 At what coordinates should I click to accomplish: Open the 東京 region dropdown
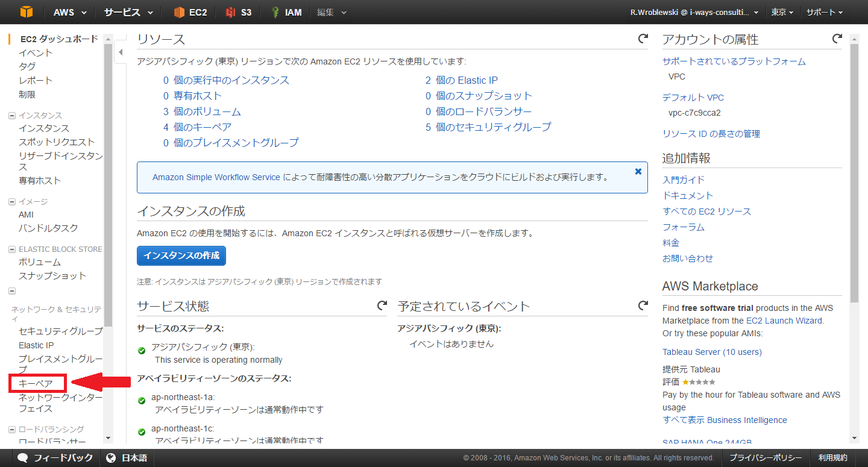coord(782,12)
